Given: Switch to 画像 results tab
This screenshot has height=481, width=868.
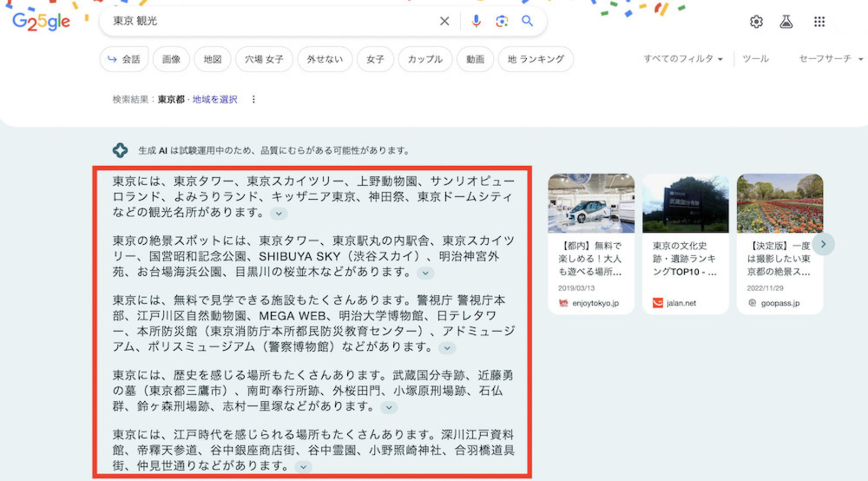Looking at the screenshot, I should pyautogui.click(x=171, y=59).
